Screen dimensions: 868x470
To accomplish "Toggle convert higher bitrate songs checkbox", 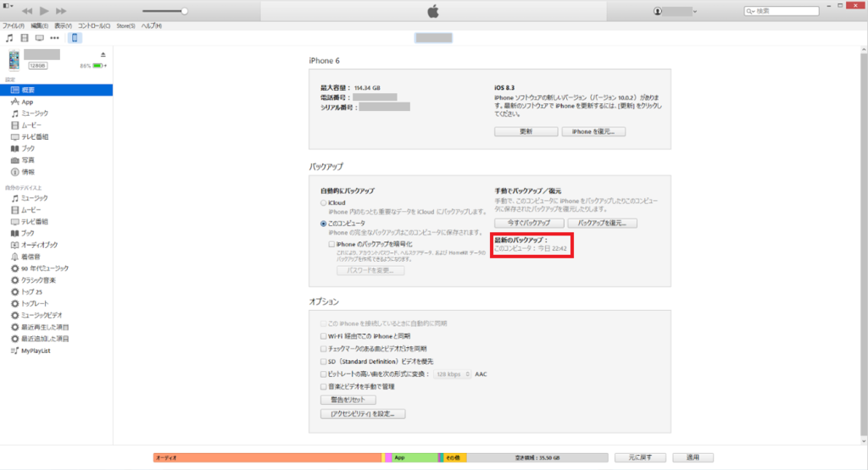I will coord(323,374).
